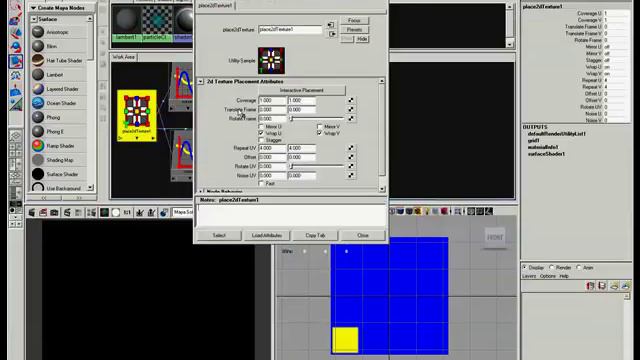Collapse the Surface node category
Screen dimensions: 640x360
coord(34,19)
